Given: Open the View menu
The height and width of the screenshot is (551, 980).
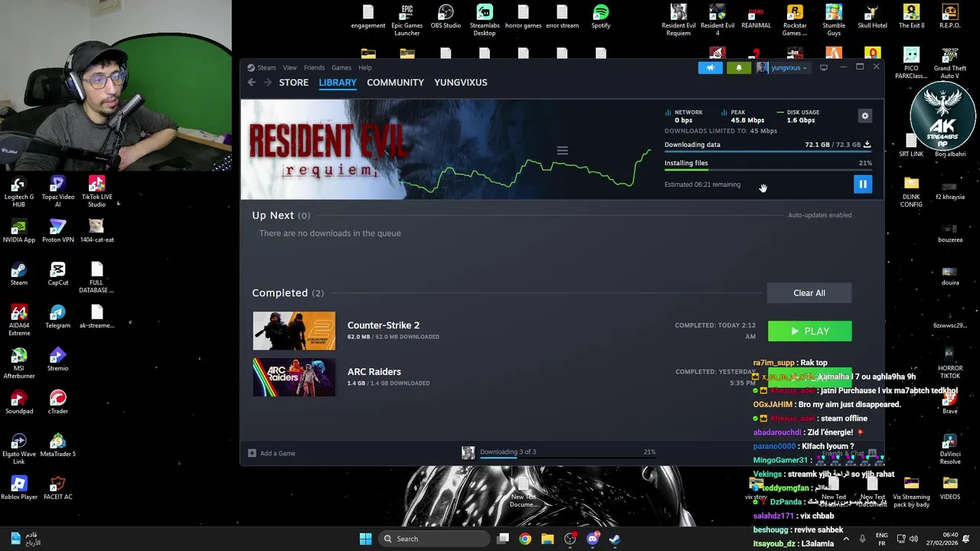Looking at the screenshot, I should [289, 67].
